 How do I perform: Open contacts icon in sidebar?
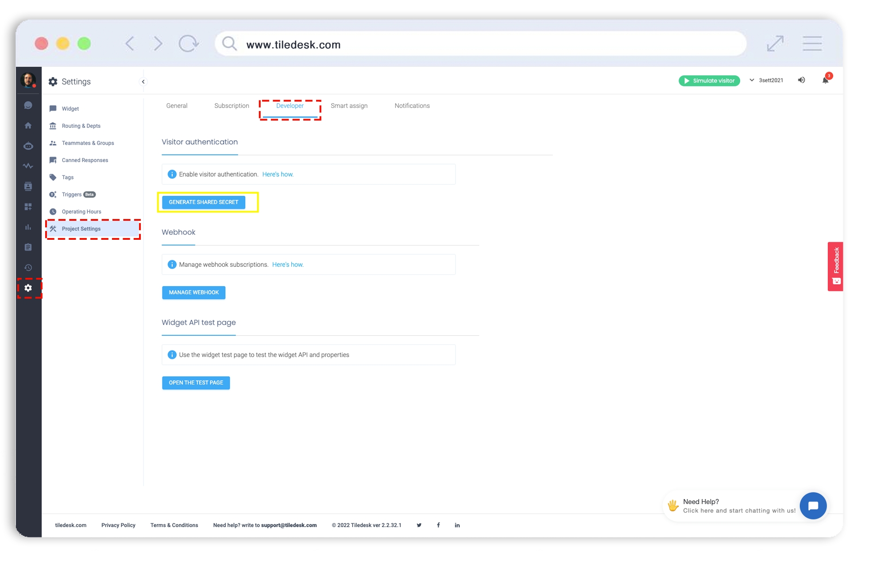click(28, 186)
